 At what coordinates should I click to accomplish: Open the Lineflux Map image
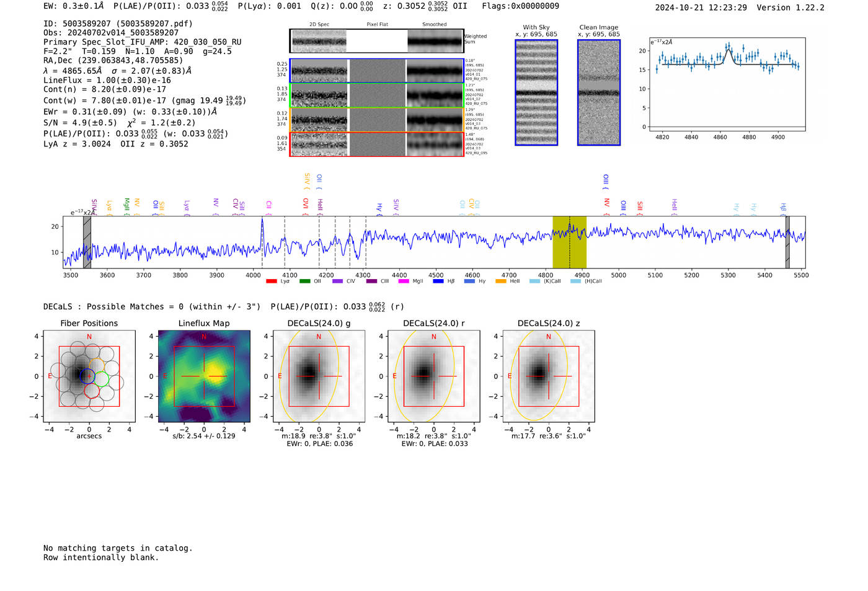point(204,376)
